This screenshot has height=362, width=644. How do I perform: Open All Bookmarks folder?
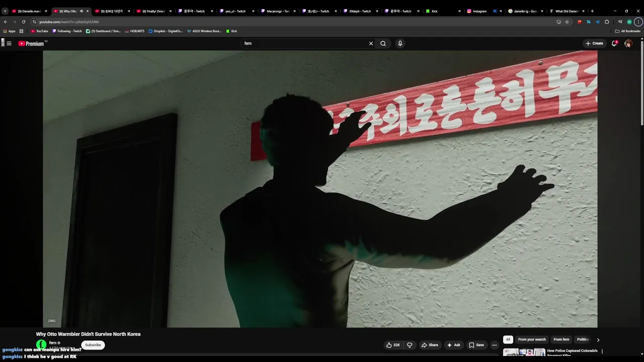coord(628,31)
